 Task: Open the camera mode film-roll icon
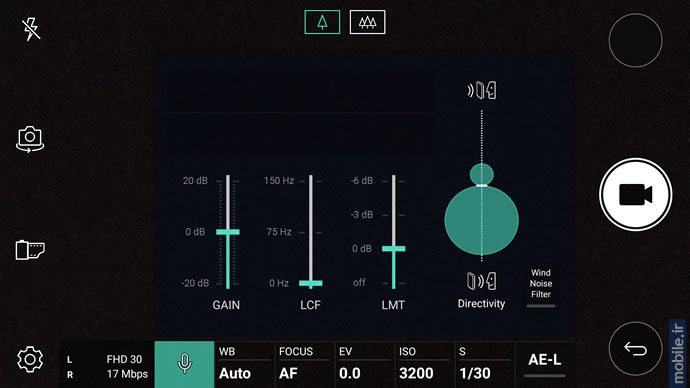click(30, 250)
